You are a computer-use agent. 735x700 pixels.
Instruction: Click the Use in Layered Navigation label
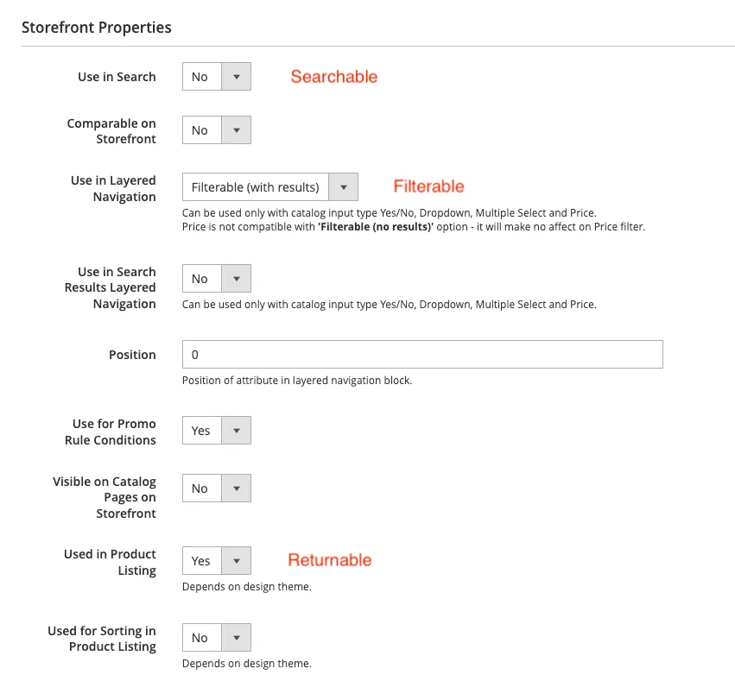point(113,188)
